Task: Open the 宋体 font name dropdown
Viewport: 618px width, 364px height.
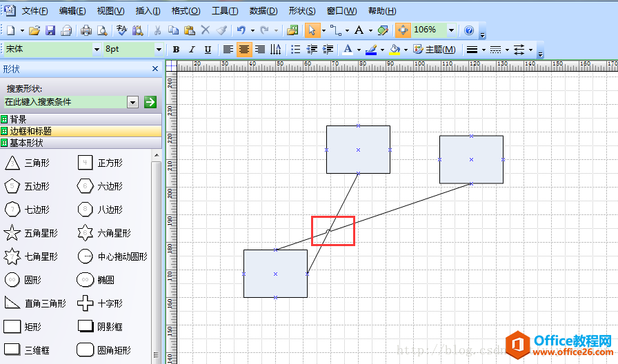Action: [96, 50]
